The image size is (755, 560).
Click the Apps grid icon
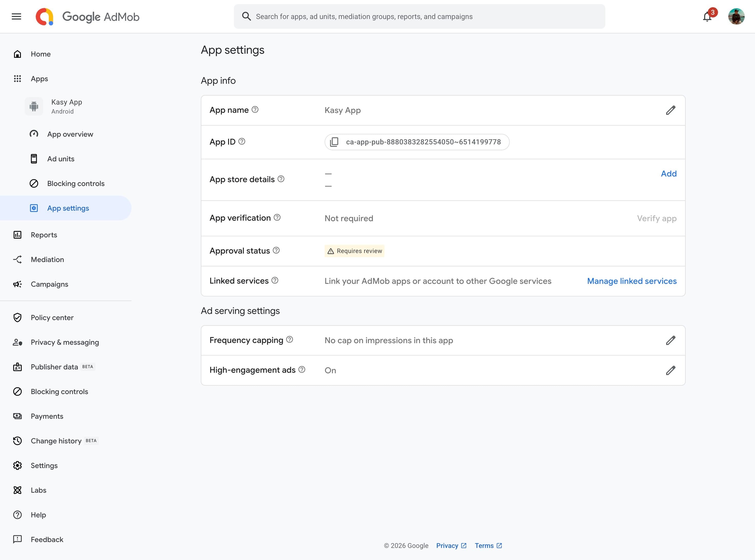pos(17,79)
